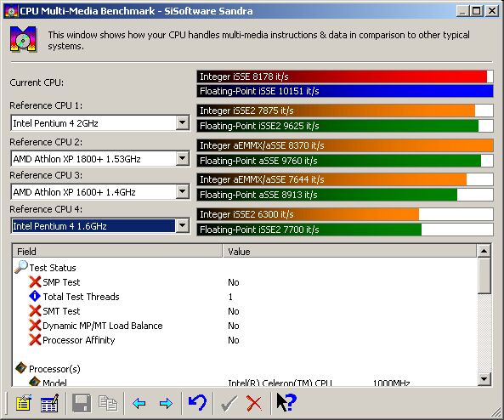Click the blue info icon beside Total Test Threads
The height and width of the screenshot is (420, 504).
click(x=35, y=296)
